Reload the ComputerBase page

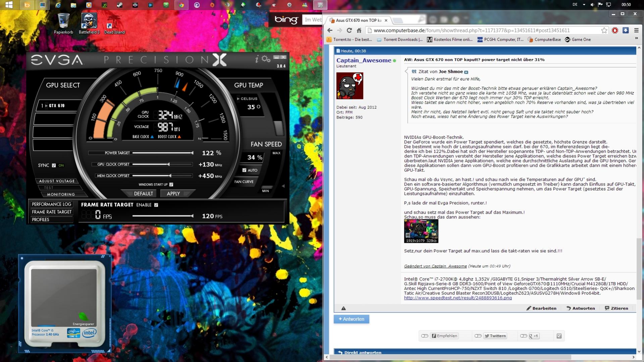[349, 31]
